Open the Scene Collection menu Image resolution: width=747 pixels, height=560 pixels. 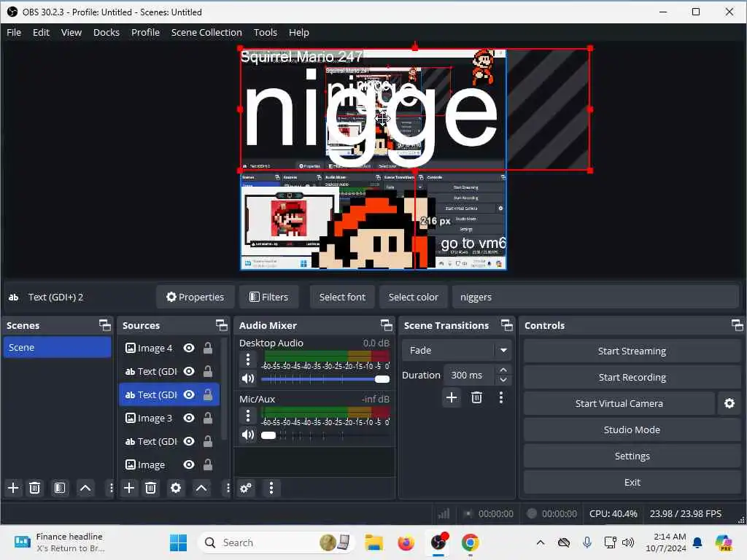(x=206, y=32)
